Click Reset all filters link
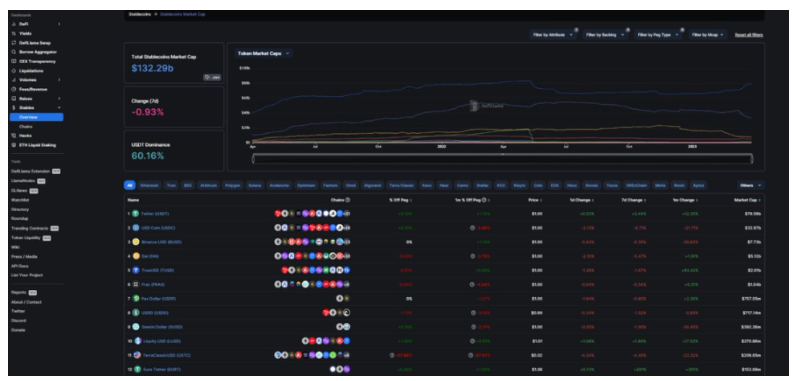Screen dimensions: 796x381 748,35
